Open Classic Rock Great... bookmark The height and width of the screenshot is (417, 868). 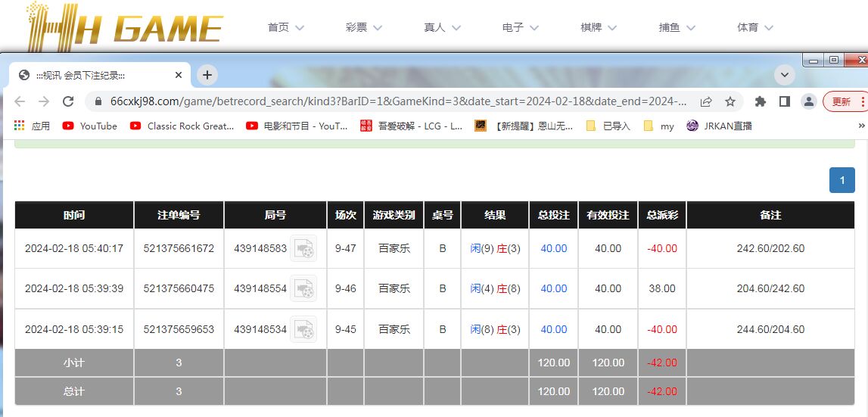pyautogui.click(x=182, y=126)
